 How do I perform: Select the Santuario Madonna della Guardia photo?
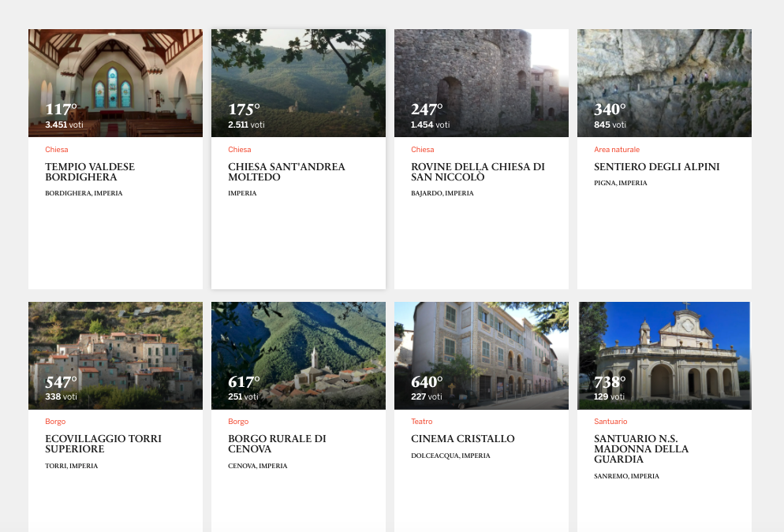pos(664,347)
